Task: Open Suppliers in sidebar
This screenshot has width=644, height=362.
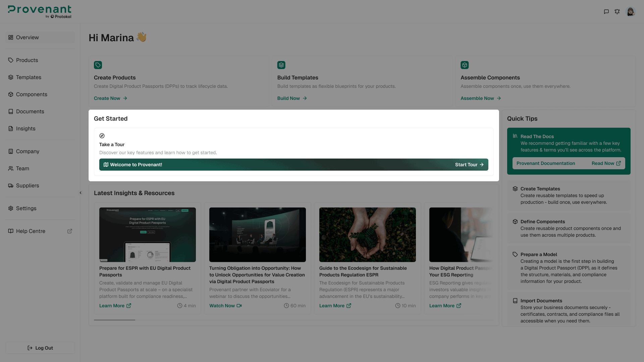Action: [40, 185]
